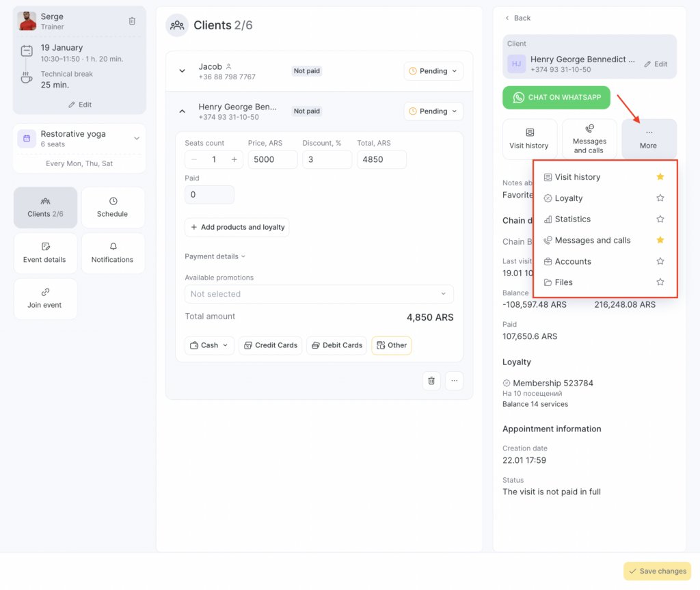Collapse Henry George Bennedict's client row
The width and height of the screenshot is (700, 590).
pos(183,111)
